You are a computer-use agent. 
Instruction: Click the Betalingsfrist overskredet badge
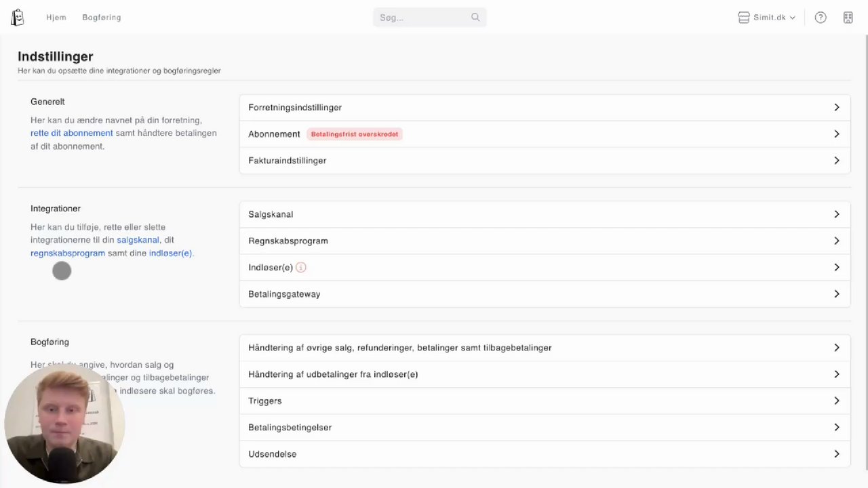point(355,134)
